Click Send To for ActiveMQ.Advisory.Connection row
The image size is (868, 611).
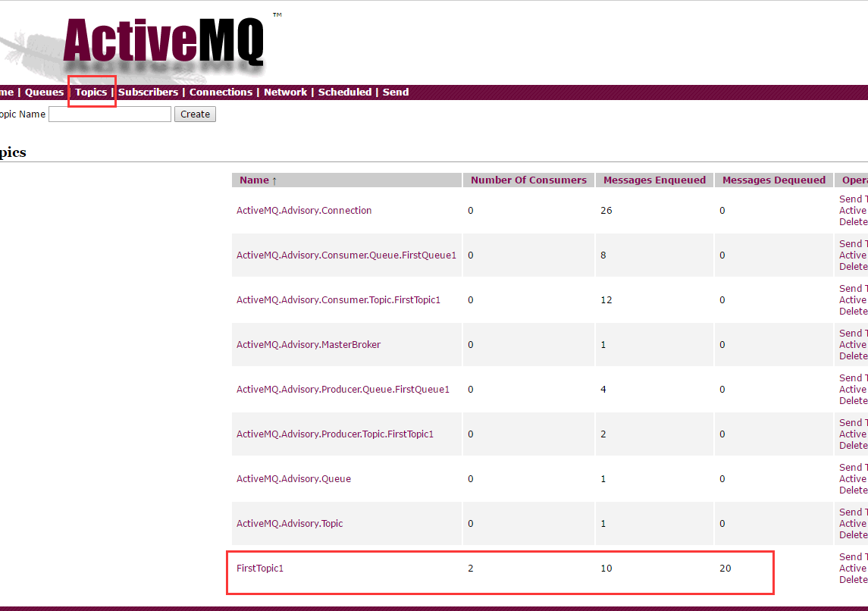tap(853, 199)
